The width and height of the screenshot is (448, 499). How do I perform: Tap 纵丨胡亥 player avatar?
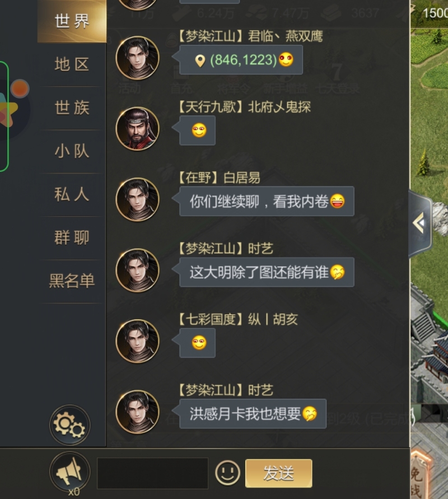tap(137, 341)
